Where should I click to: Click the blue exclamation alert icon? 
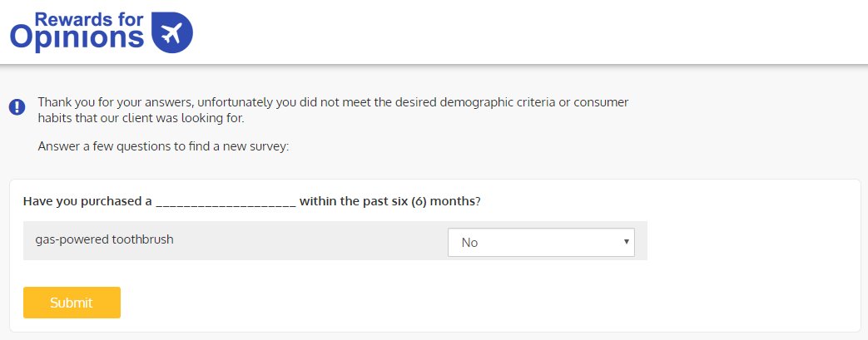[17, 106]
